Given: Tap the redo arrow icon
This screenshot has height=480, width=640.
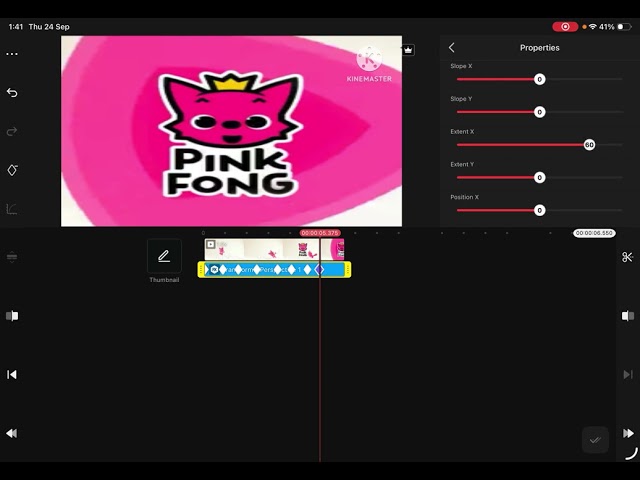Looking at the screenshot, I should tap(12, 131).
